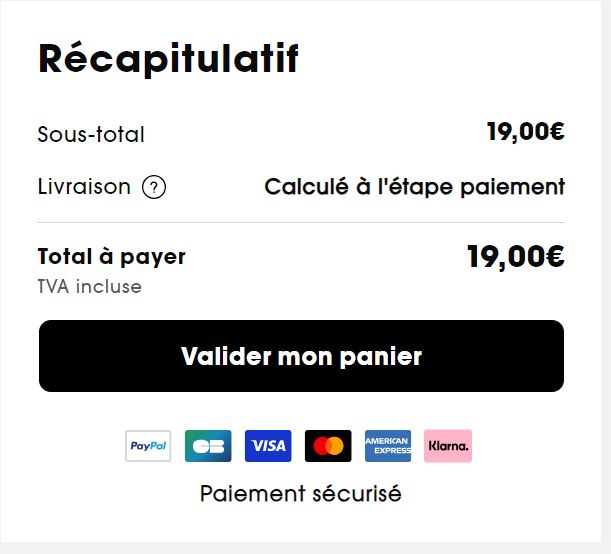The height and width of the screenshot is (554, 611).
Task: Click empty space right of Récapitulatif heading
Action: click(x=450, y=60)
